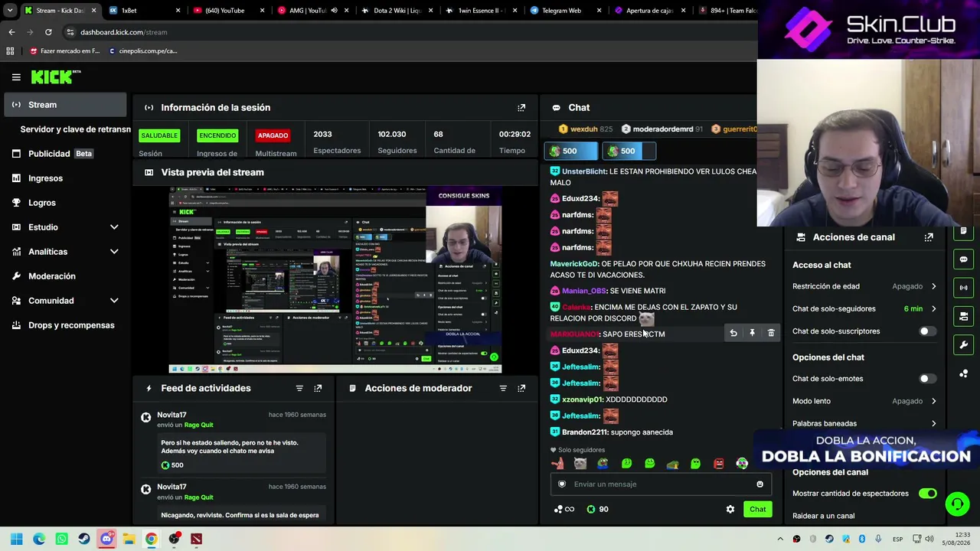Click Raidear a un canal
This screenshot has height=551, width=980.
(x=823, y=516)
